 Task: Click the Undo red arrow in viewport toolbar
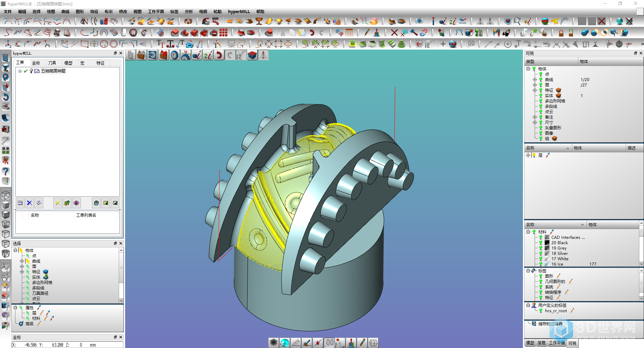point(219,55)
